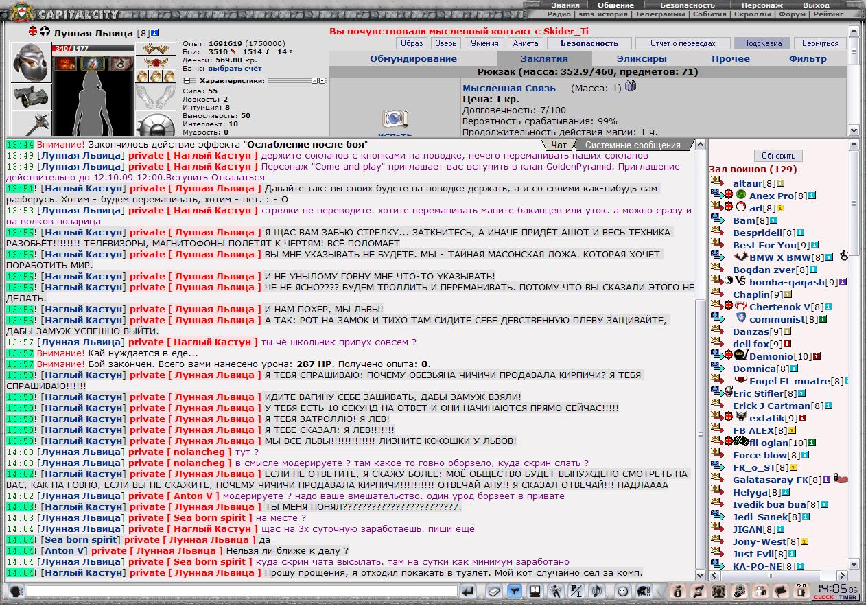This screenshot has width=868, height=606.
Task: Click the Образ button
Action: [x=412, y=43]
